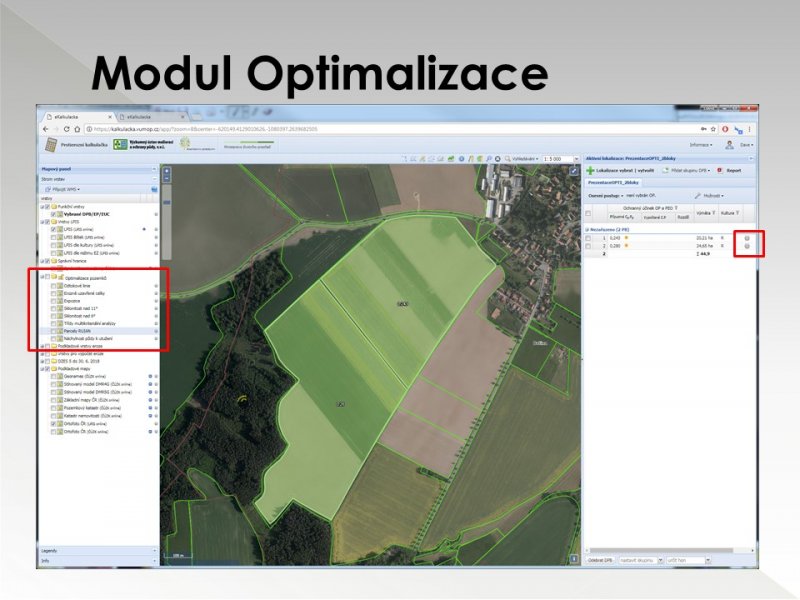Bookmark the page with the star icon

click(713, 129)
